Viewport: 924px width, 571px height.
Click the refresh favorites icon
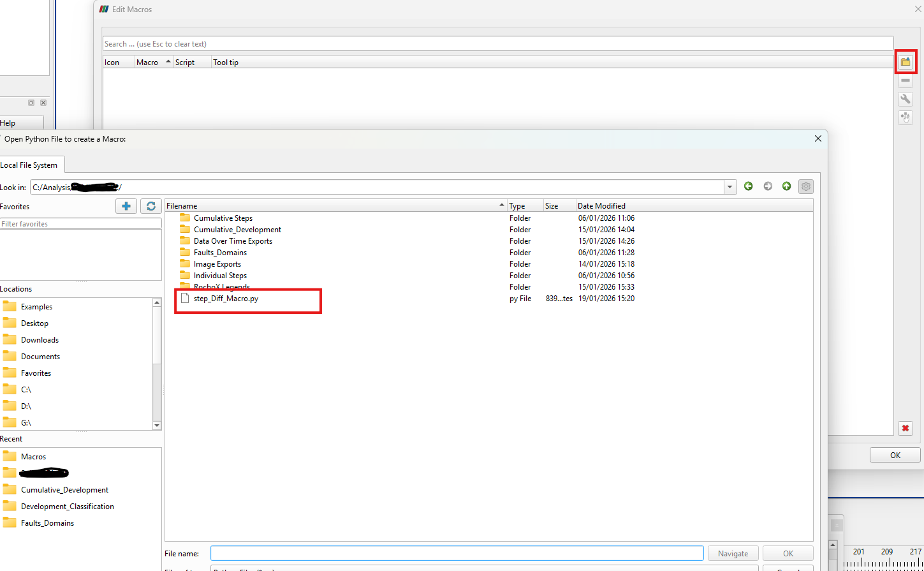point(151,206)
